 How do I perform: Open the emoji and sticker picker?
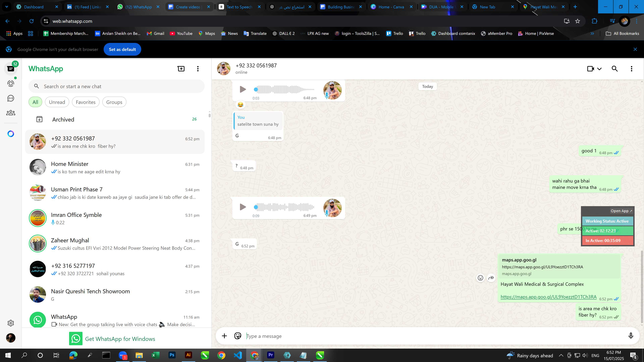[x=237, y=336]
